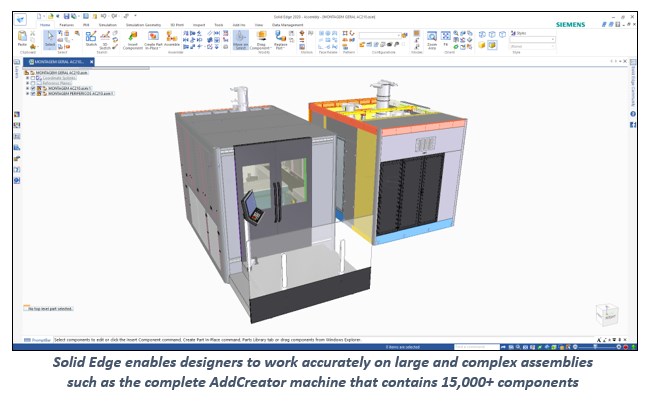Image resolution: width=651 pixels, height=401 pixels.
Task: Expand the Reference Planes node
Action: click(x=27, y=83)
